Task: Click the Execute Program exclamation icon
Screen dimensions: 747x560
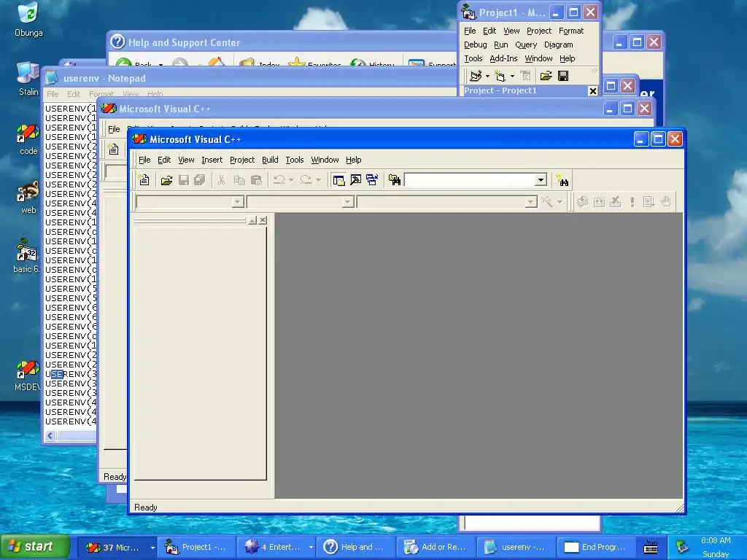Action: pyautogui.click(x=632, y=202)
